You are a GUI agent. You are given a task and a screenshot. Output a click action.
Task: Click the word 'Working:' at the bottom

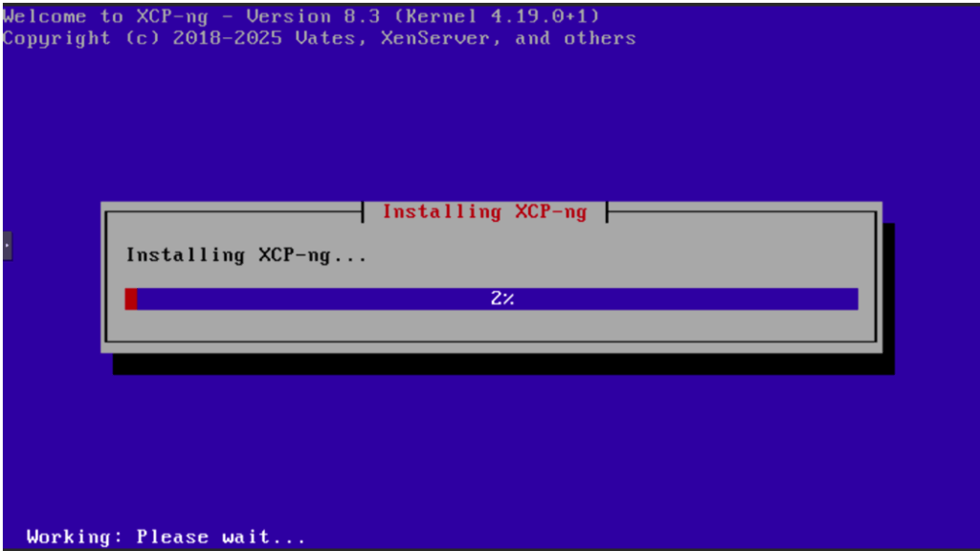[x=75, y=537]
